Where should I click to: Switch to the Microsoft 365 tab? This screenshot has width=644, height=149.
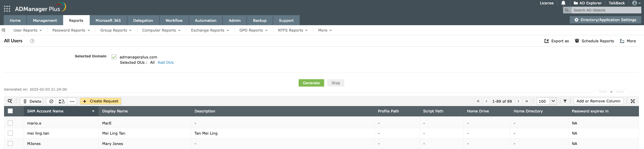108,20
